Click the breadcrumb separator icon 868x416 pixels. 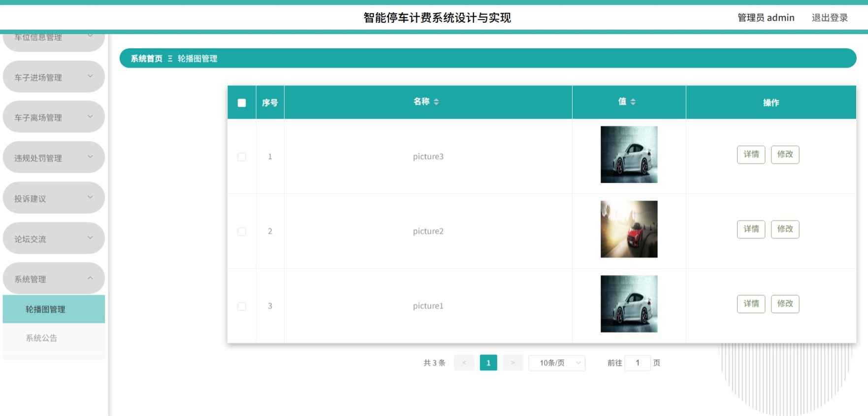(x=170, y=59)
